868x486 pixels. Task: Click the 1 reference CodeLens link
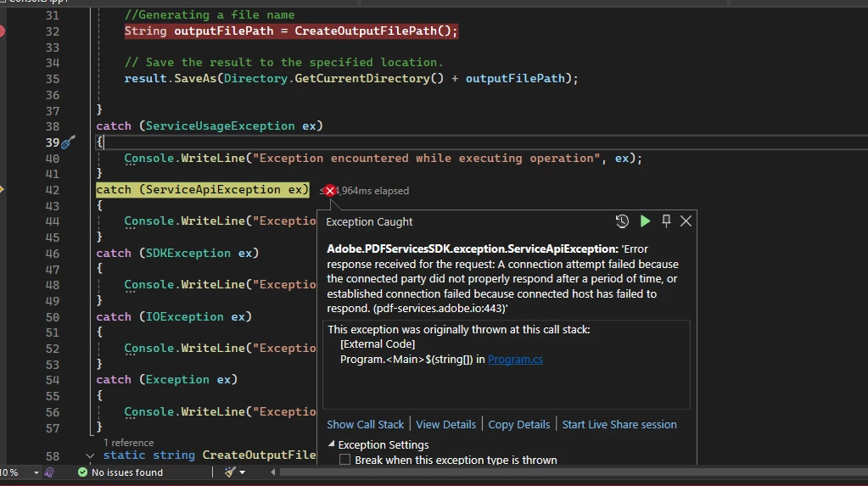coord(128,443)
